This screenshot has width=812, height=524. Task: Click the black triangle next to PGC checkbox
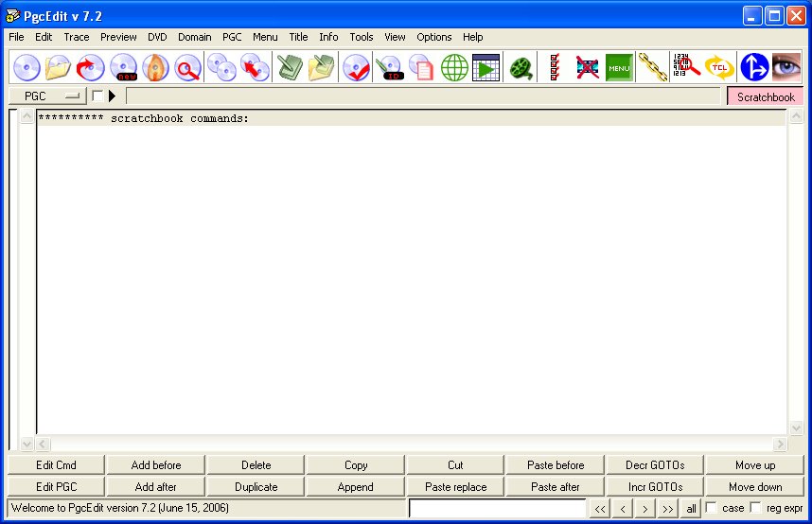113,96
